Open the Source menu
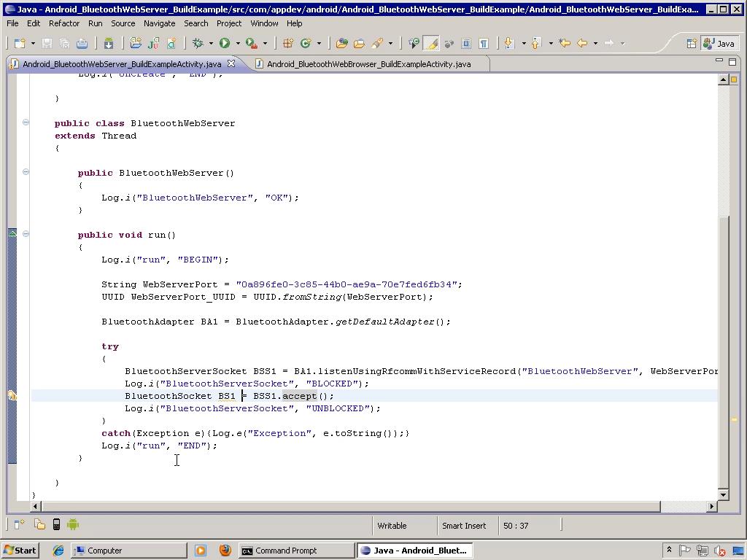 tap(123, 23)
